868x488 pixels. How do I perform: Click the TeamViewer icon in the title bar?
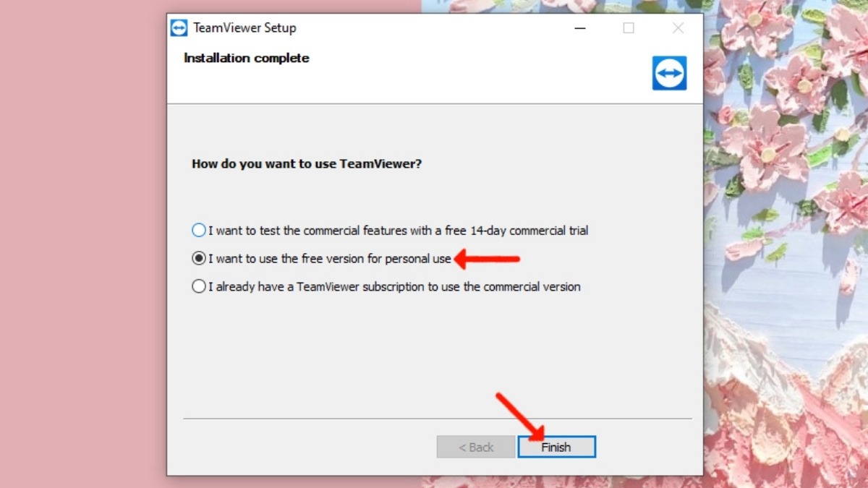tap(179, 28)
